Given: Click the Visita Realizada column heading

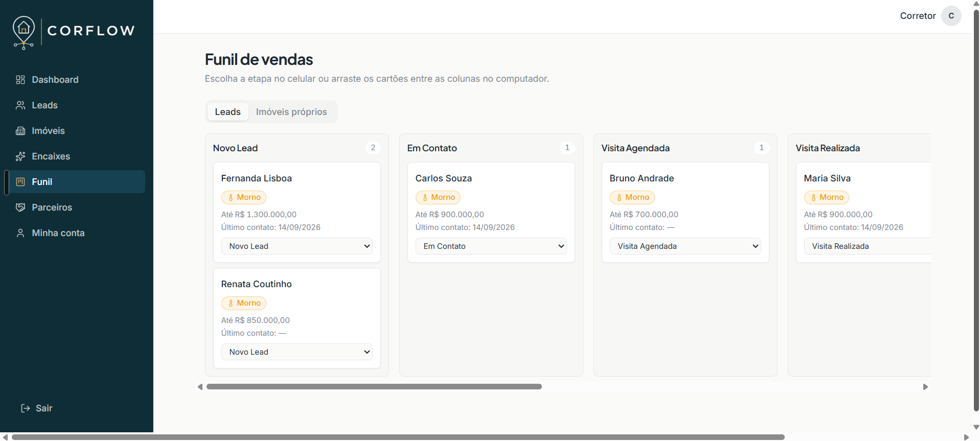Looking at the screenshot, I should pyautogui.click(x=828, y=148).
